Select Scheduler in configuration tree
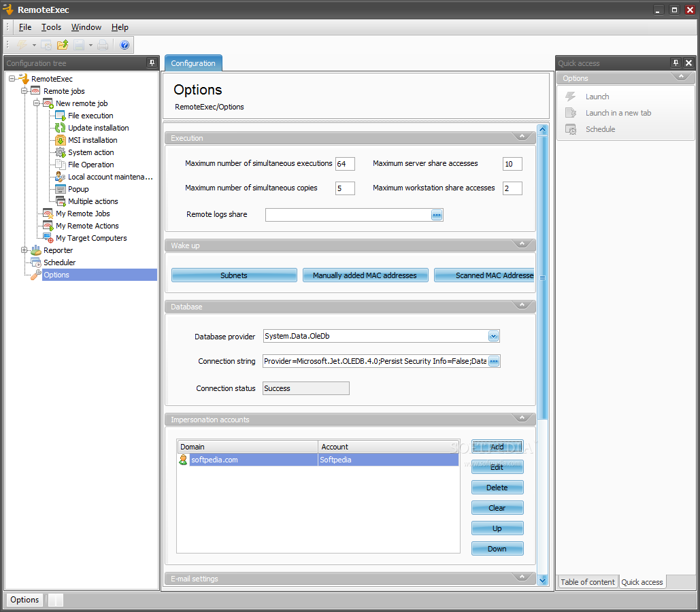Screen dimensions: 700x612 point(59,262)
